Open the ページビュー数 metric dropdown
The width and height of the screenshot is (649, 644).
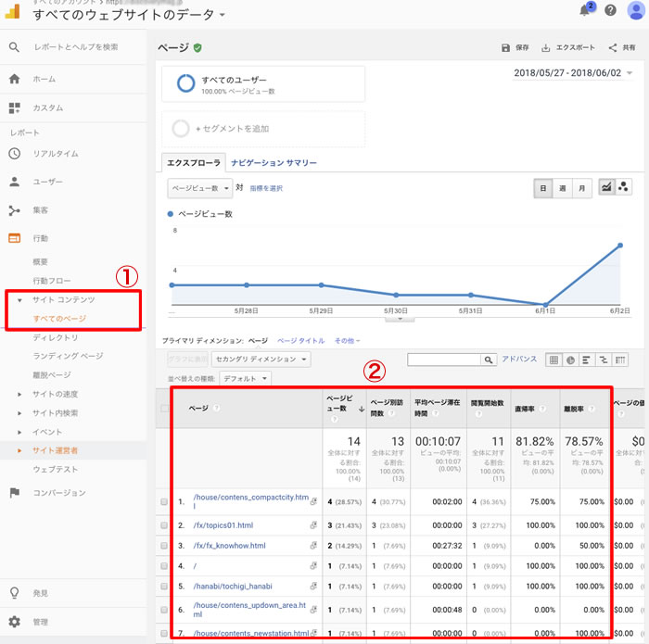199,187
